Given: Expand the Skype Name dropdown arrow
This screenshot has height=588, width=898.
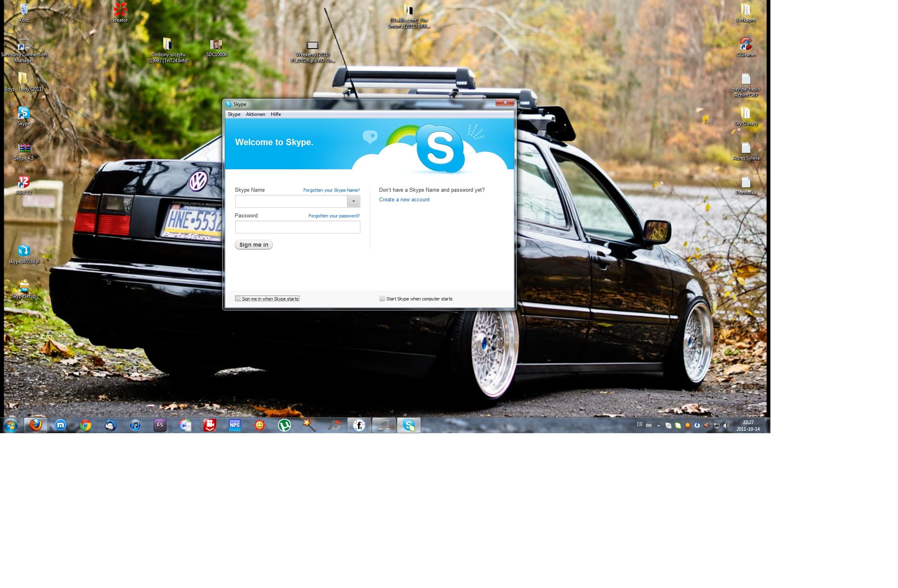Looking at the screenshot, I should (354, 201).
